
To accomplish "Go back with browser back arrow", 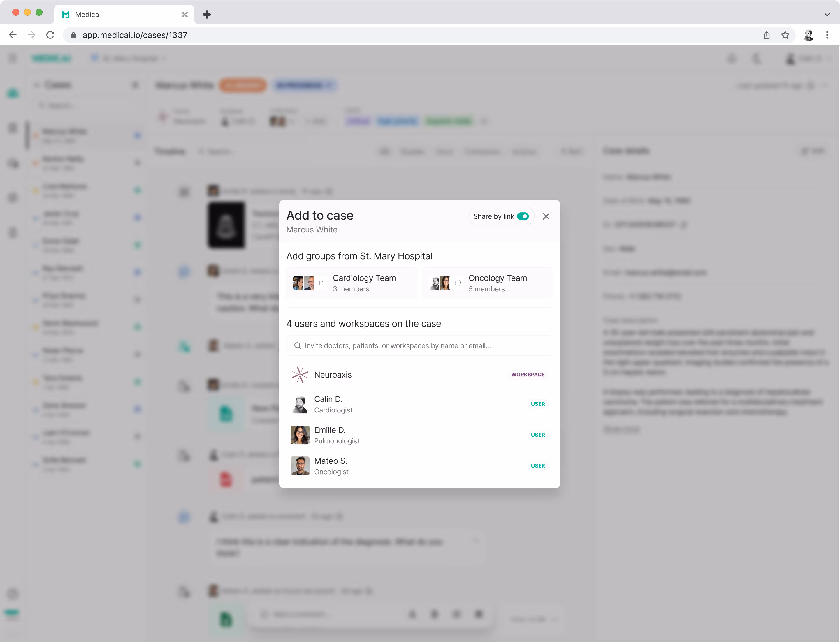I will [13, 35].
